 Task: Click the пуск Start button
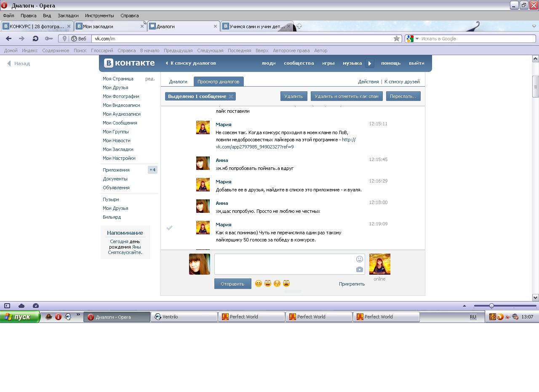[x=20, y=317]
